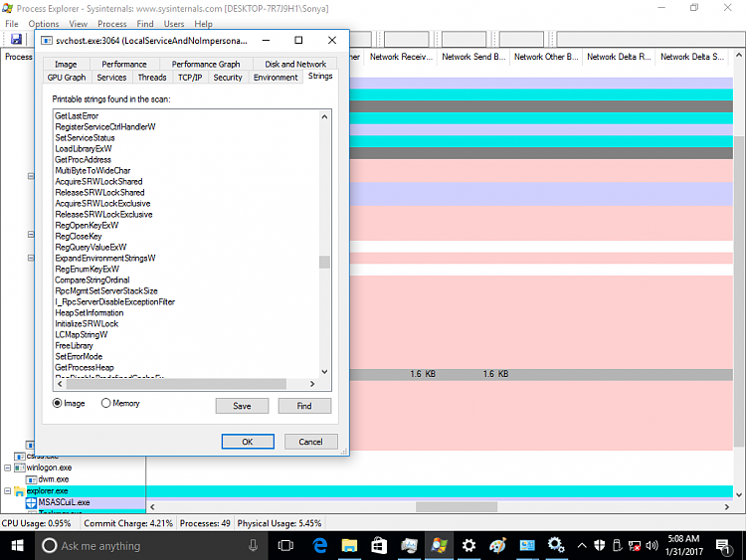Image resolution: width=746 pixels, height=560 pixels.
Task: Click Cancel in the svchost properties dialog
Action: coord(311,442)
